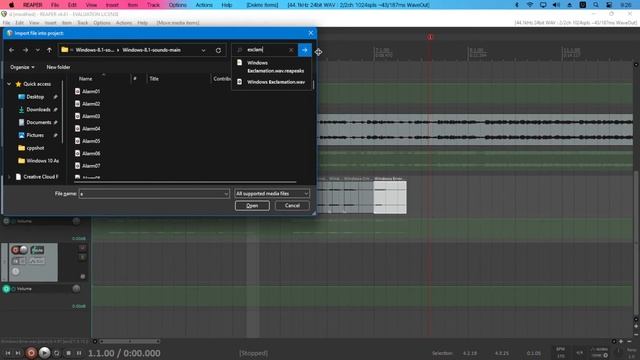
Task: Go to project end in transport
Action: pos(18,353)
